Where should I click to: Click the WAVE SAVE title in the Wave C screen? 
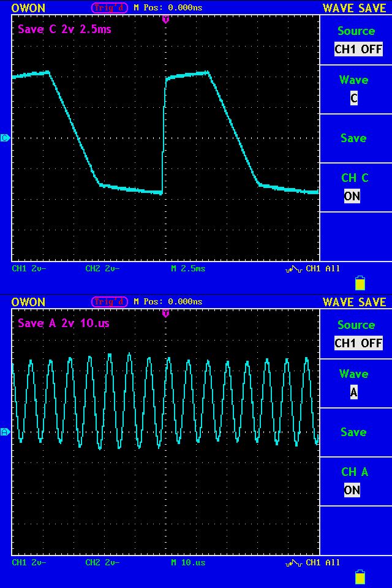coord(355,8)
